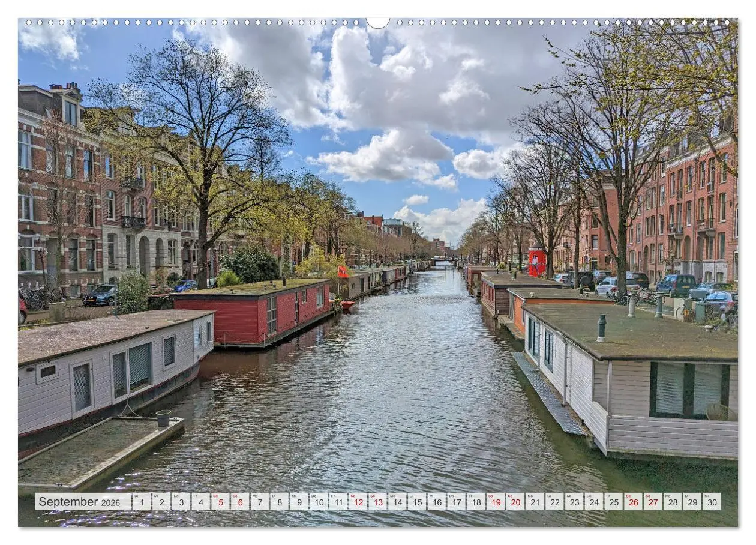Click date cell 22 in calendar strip

pos(554,502)
